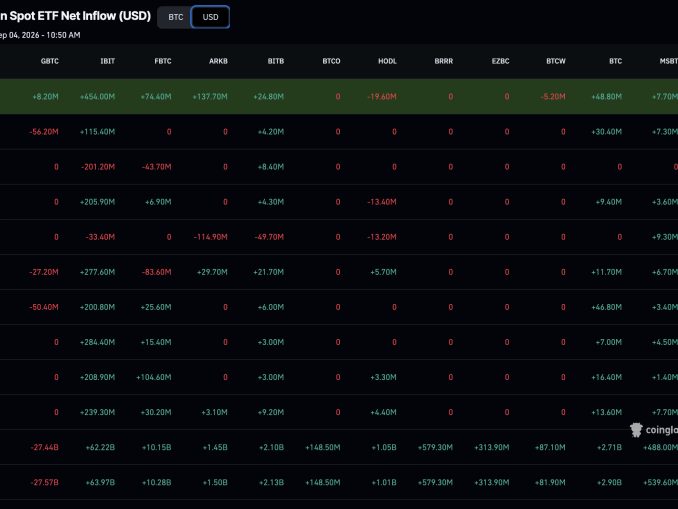Select the +62.22B IBIT total cell
The image size is (678, 509).
point(100,447)
